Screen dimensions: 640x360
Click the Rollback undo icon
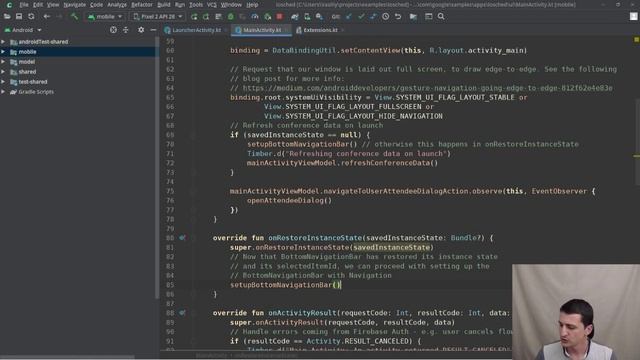[x=398, y=17]
